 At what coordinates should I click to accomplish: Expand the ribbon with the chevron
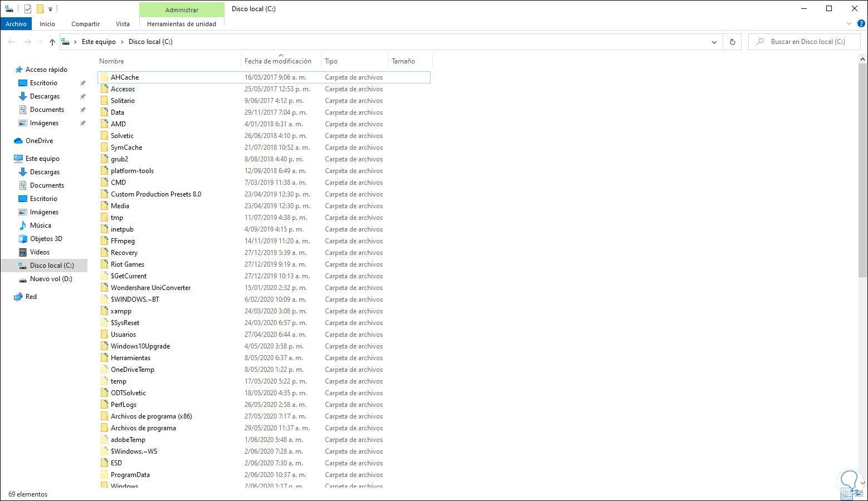(849, 24)
